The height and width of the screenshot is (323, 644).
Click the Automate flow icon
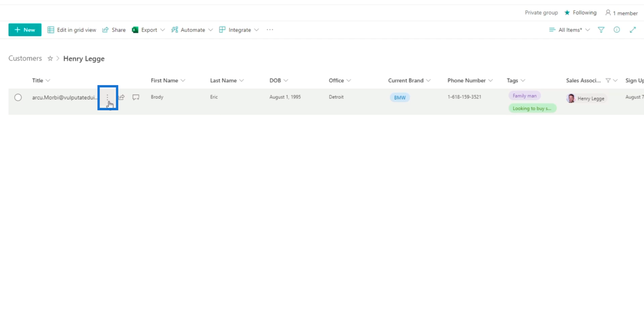[175, 30]
